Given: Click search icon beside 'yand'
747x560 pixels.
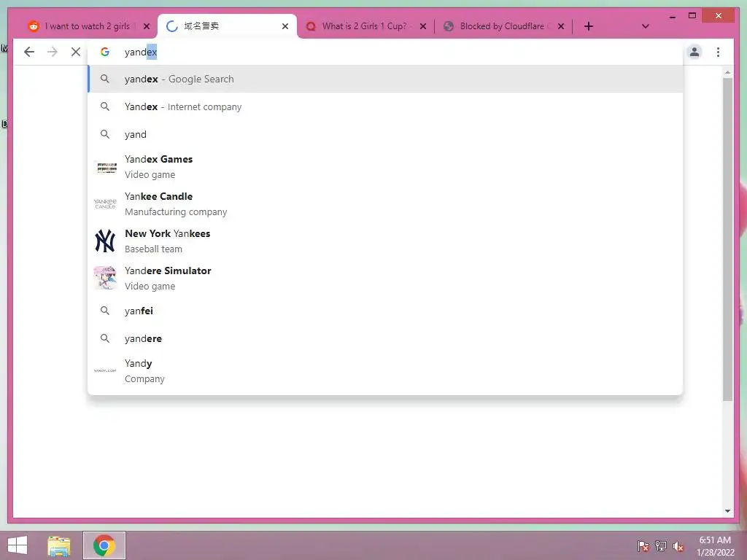Looking at the screenshot, I should [x=105, y=134].
